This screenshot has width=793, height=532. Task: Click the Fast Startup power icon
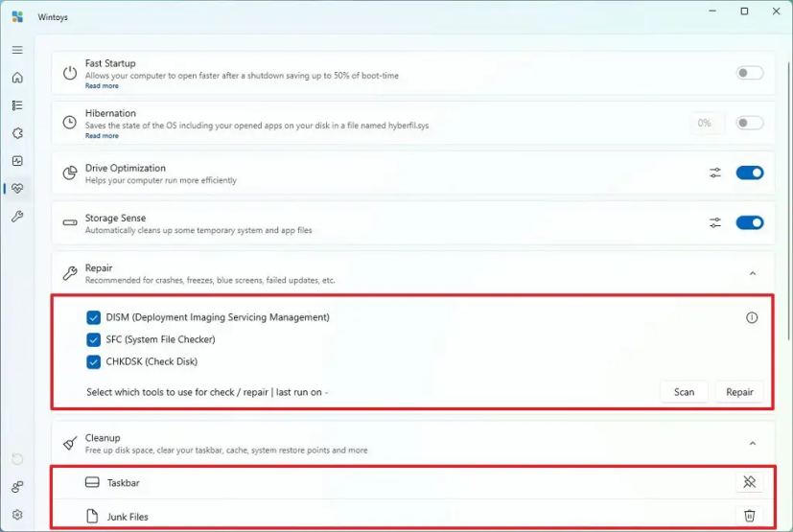click(x=70, y=73)
